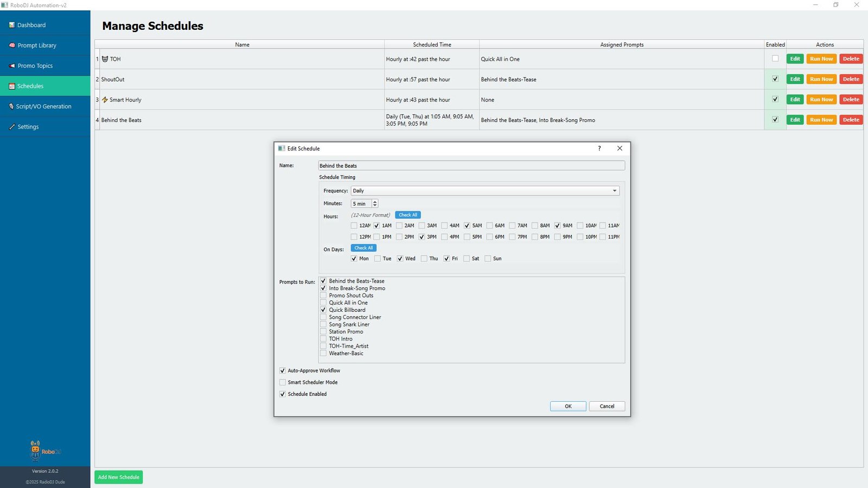Click the Settings wrench icon
This screenshot has width=868, height=488.
12,127
